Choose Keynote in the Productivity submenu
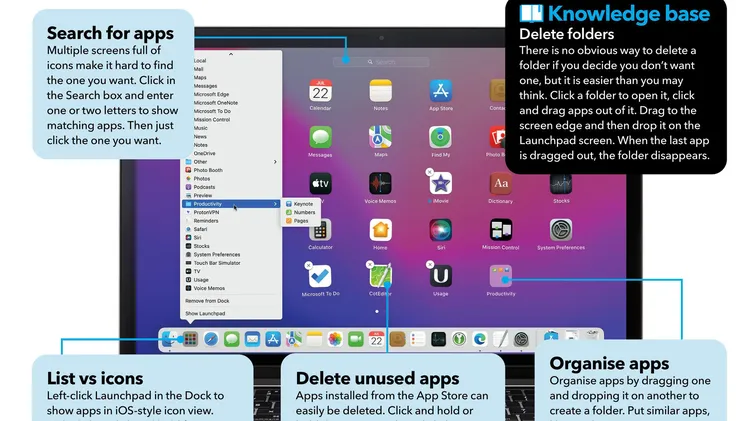This screenshot has height=421, width=750. click(301, 204)
